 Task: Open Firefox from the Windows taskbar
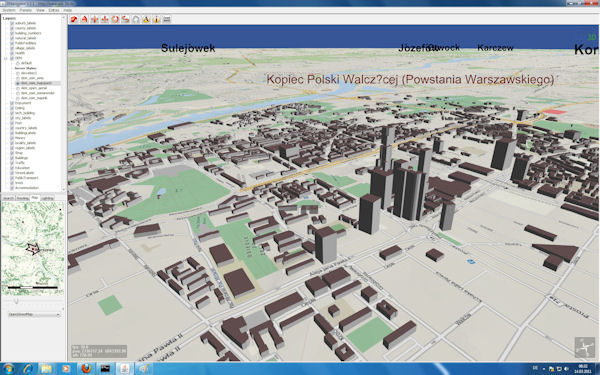(x=86, y=368)
